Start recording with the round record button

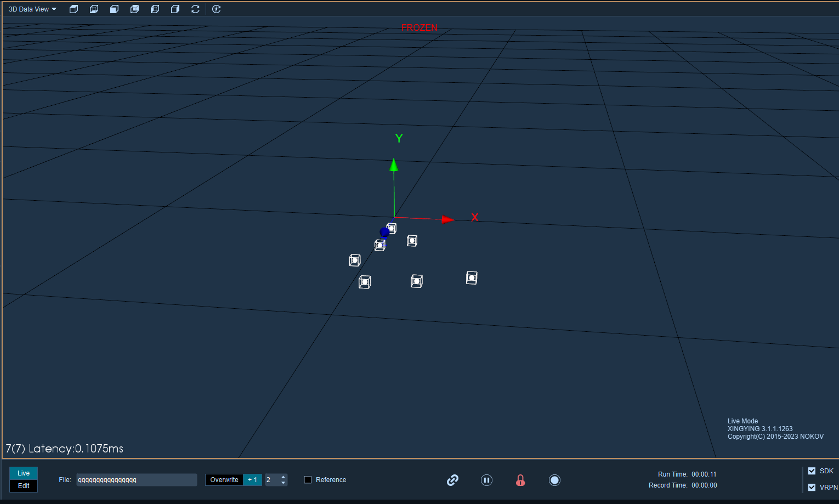point(554,480)
